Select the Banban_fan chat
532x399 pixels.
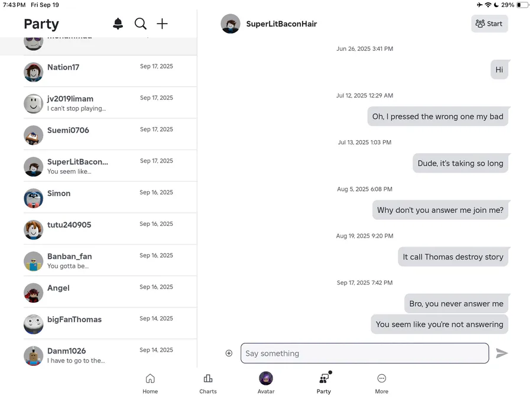[x=110, y=261]
